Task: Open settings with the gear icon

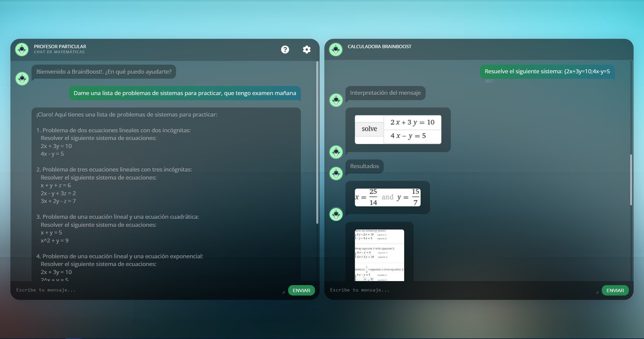Action: (x=307, y=49)
